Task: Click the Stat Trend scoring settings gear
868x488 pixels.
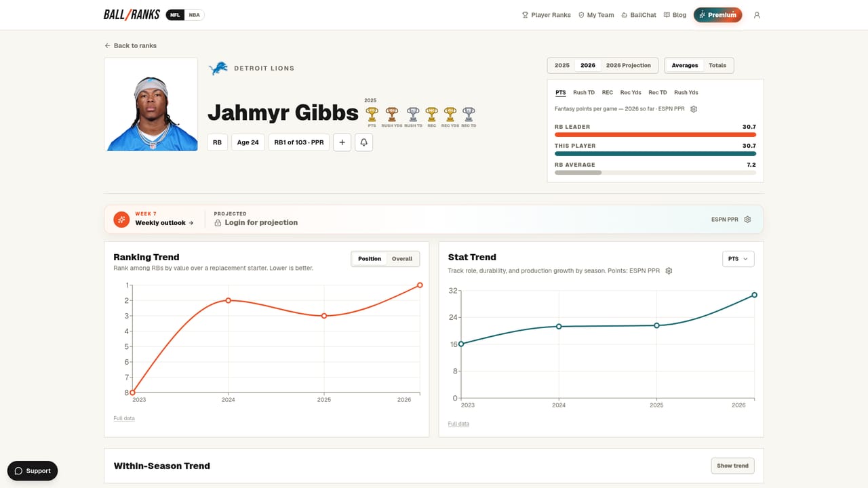Action: tap(669, 271)
